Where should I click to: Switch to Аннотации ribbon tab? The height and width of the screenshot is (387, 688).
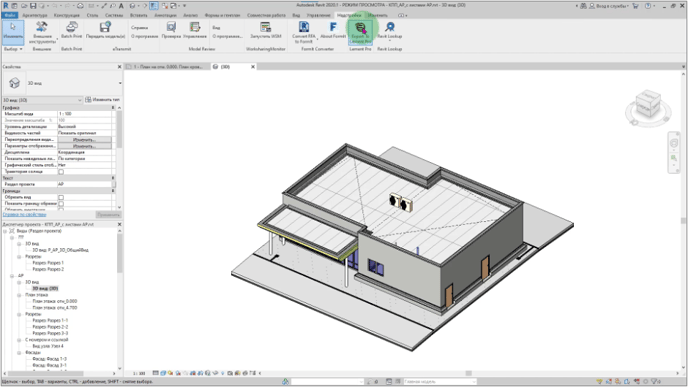click(165, 15)
